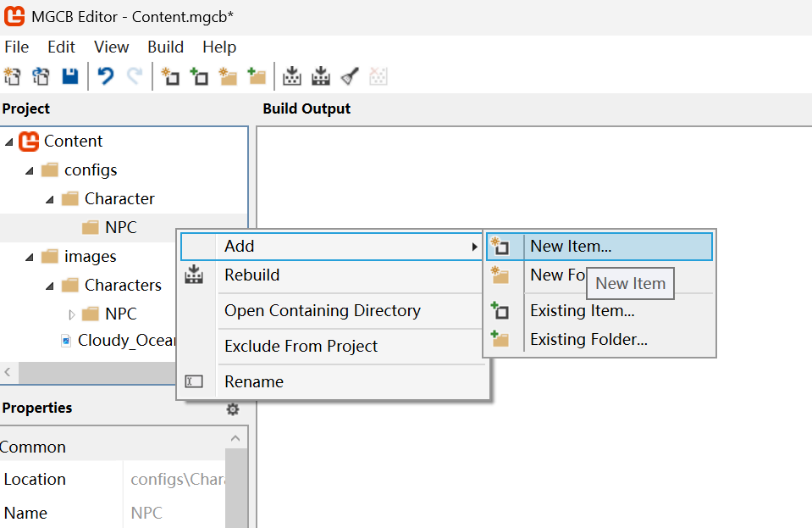Collapse the configs folder
This screenshot has height=528, width=812.
[x=30, y=170]
